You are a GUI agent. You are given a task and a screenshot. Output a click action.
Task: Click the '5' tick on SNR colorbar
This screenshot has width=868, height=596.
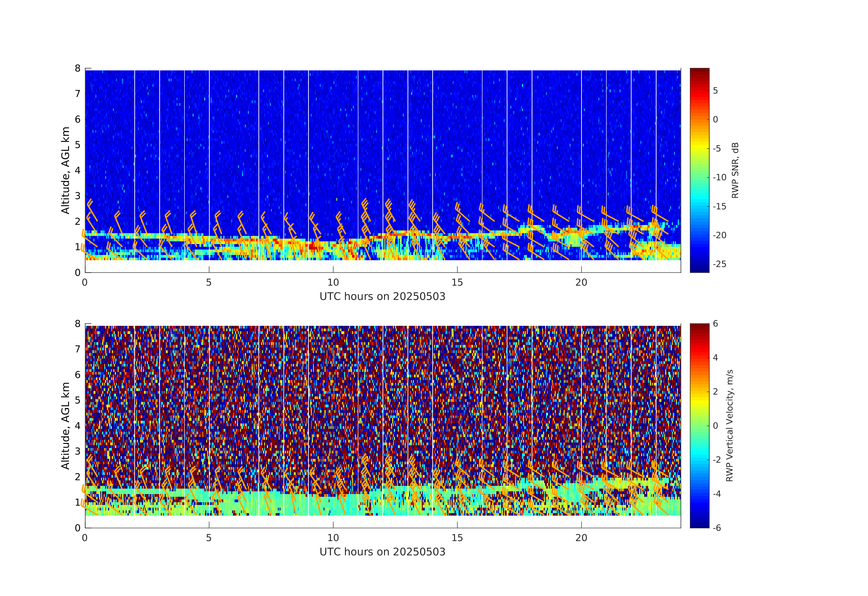[x=716, y=91]
